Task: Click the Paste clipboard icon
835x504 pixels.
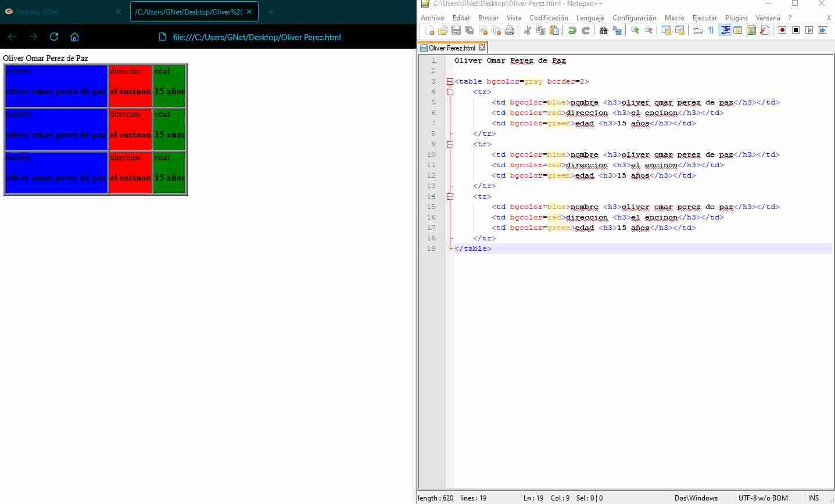Action: coord(554,30)
